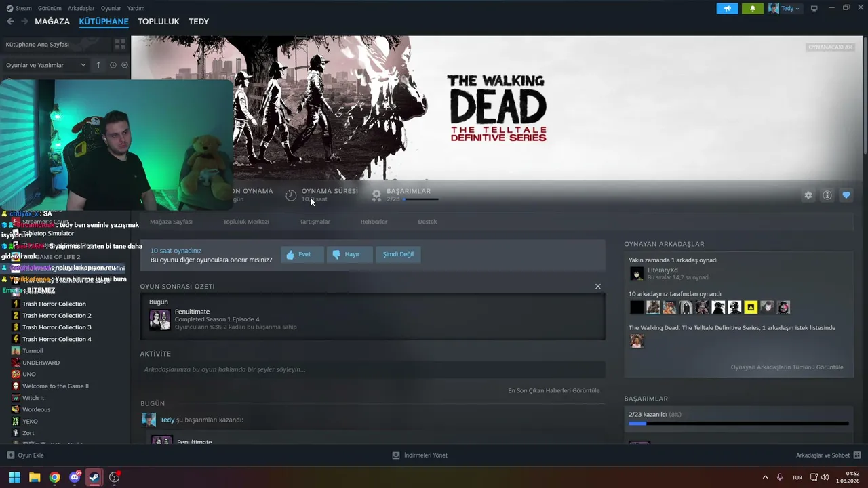Toggle favorite heart for The Walking Dead
This screenshot has width=868, height=488.
point(846,195)
